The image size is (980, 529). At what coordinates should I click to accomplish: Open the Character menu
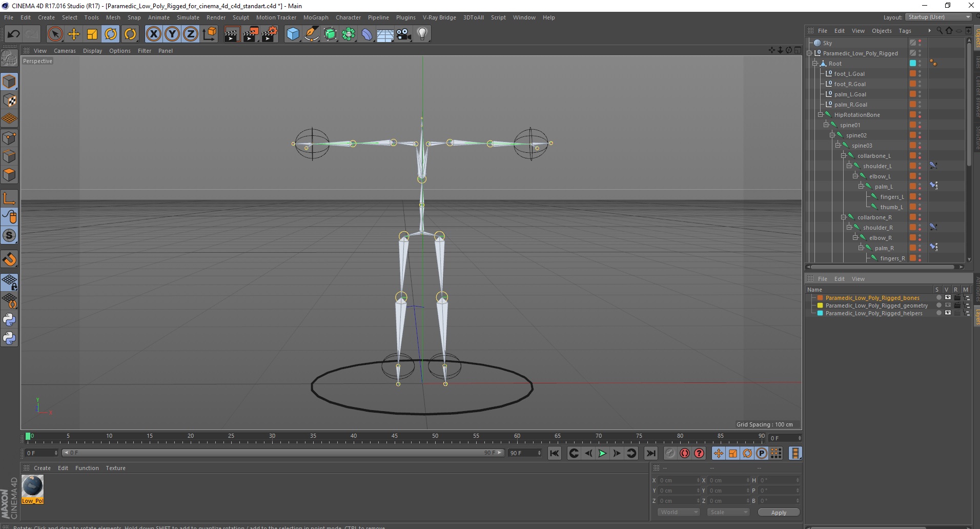click(348, 17)
